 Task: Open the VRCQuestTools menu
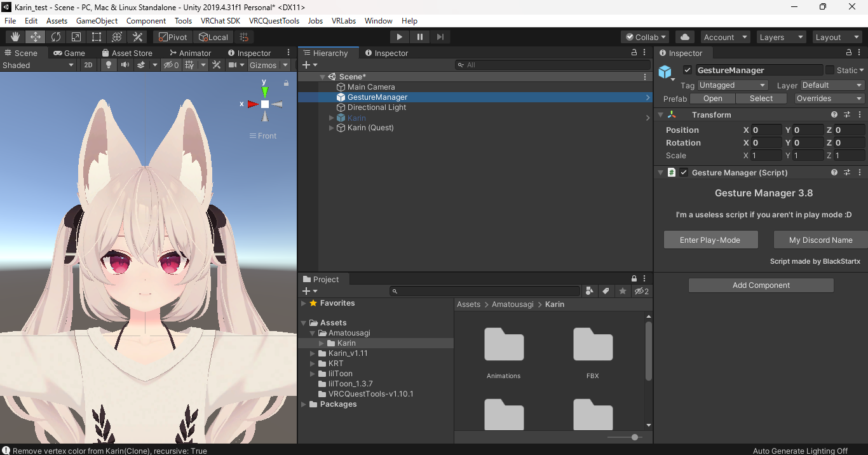[274, 21]
